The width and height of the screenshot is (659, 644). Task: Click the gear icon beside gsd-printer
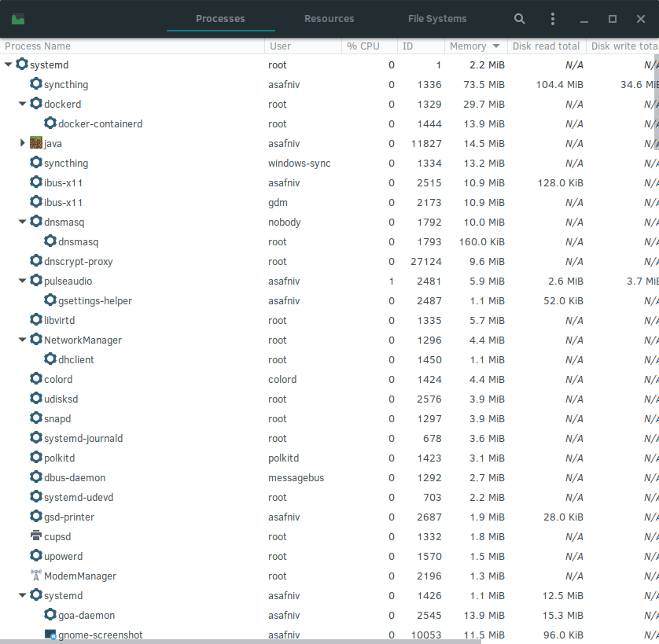[x=36, y=516]
